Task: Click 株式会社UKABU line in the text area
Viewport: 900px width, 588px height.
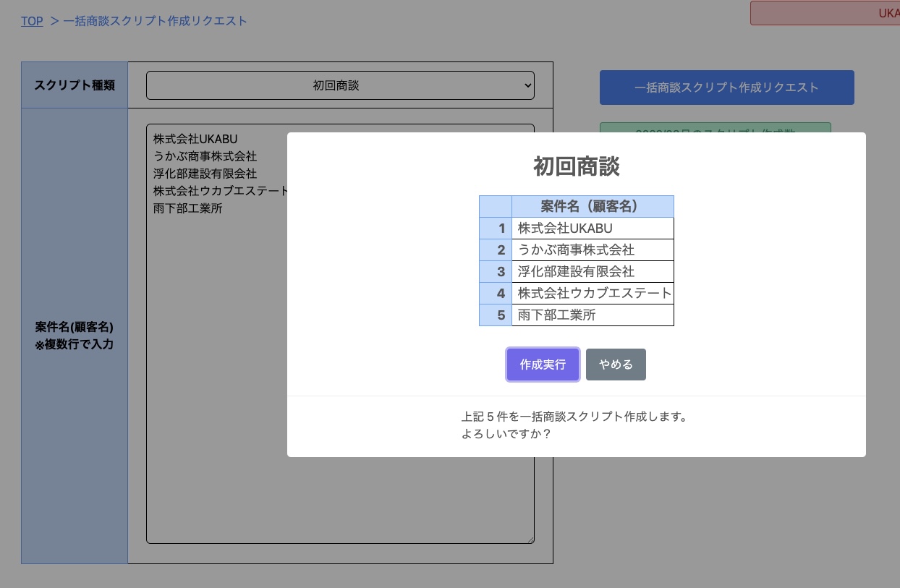Action: (195, 139)
